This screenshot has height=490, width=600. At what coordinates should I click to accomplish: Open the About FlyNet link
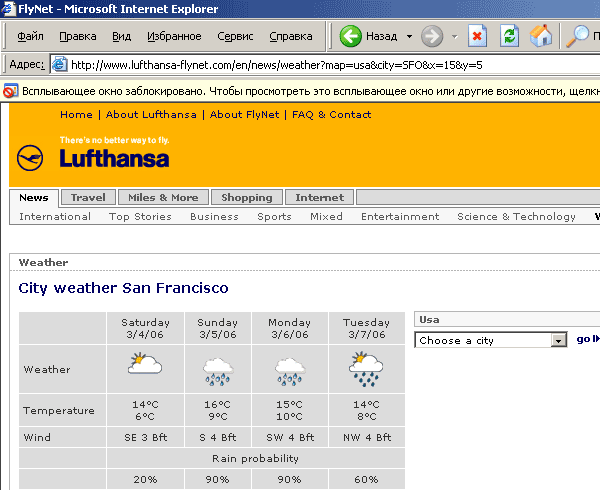click(x=245, y=115)
